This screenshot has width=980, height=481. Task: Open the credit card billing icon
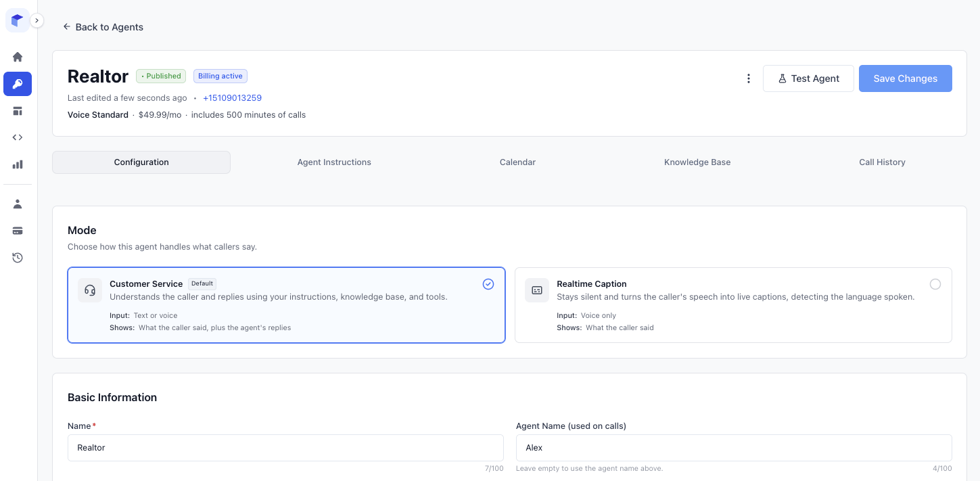[x=18, y=231]
